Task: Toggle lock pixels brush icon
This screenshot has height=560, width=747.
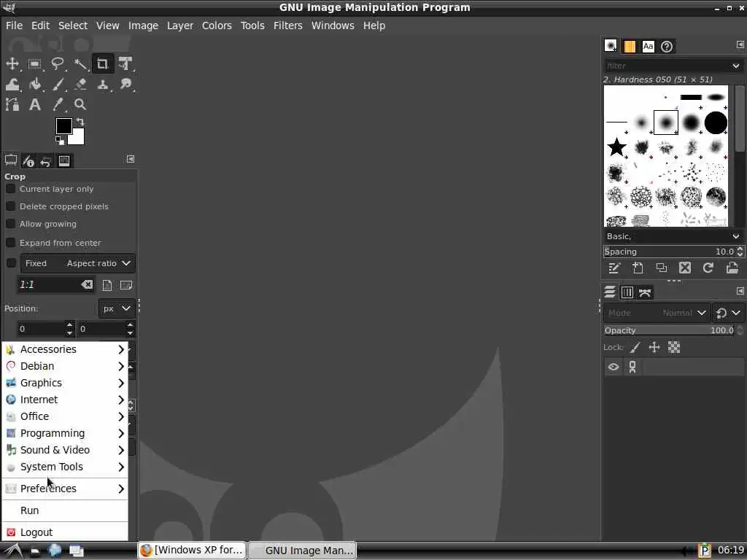Action: [x=635, y=348]
